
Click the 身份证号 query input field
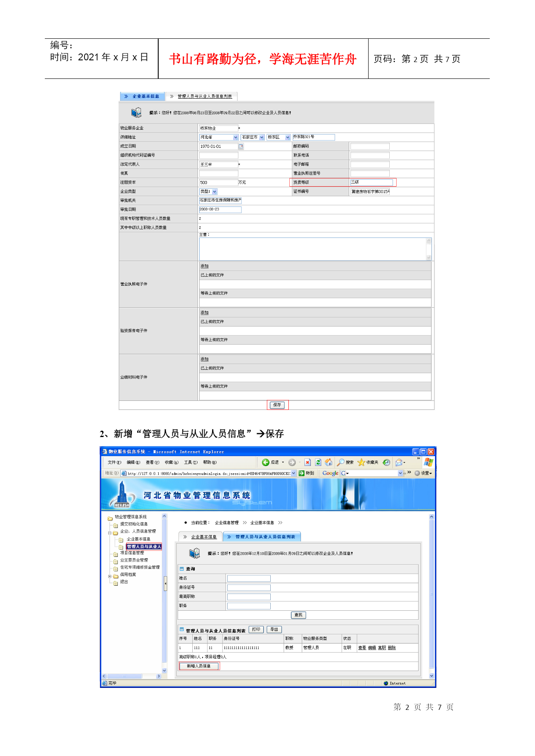[249, 587]
